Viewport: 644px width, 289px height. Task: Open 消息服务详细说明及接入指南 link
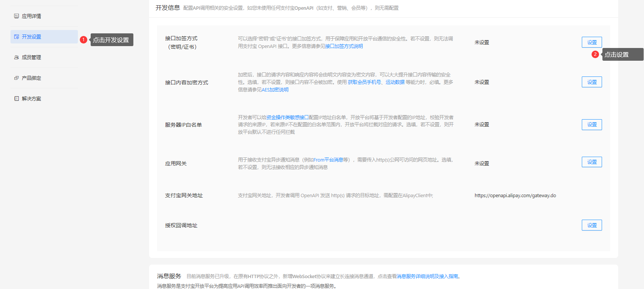click(427, 276)
